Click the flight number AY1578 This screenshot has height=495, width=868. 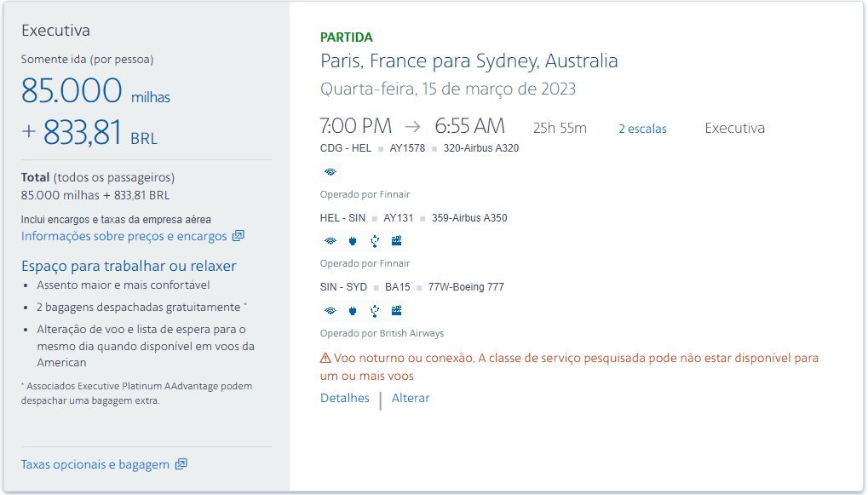[x=407, y=148]
